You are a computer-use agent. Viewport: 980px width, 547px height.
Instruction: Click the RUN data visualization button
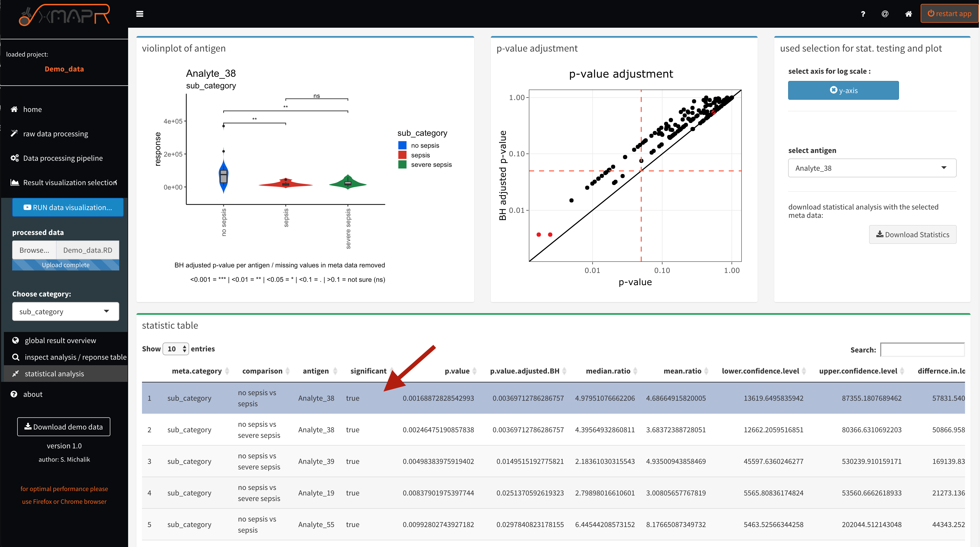[x=67, y=207]
